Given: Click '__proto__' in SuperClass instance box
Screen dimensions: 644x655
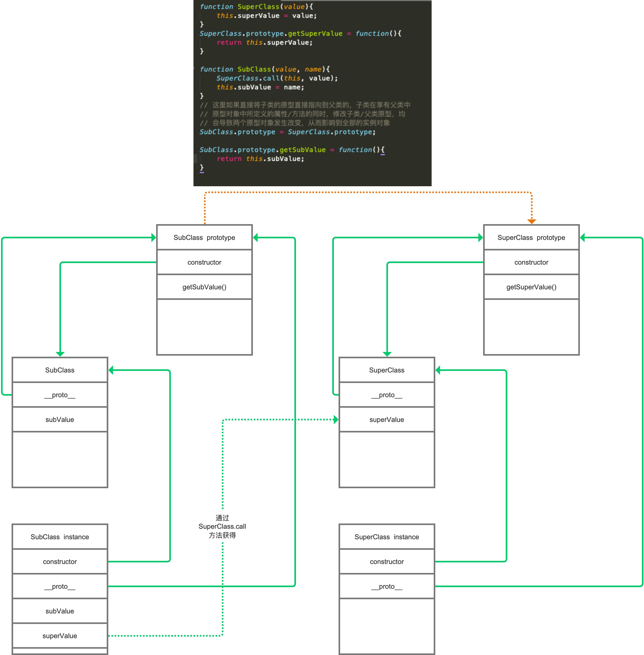Looking at the screenshot, I should click(387, 586).
